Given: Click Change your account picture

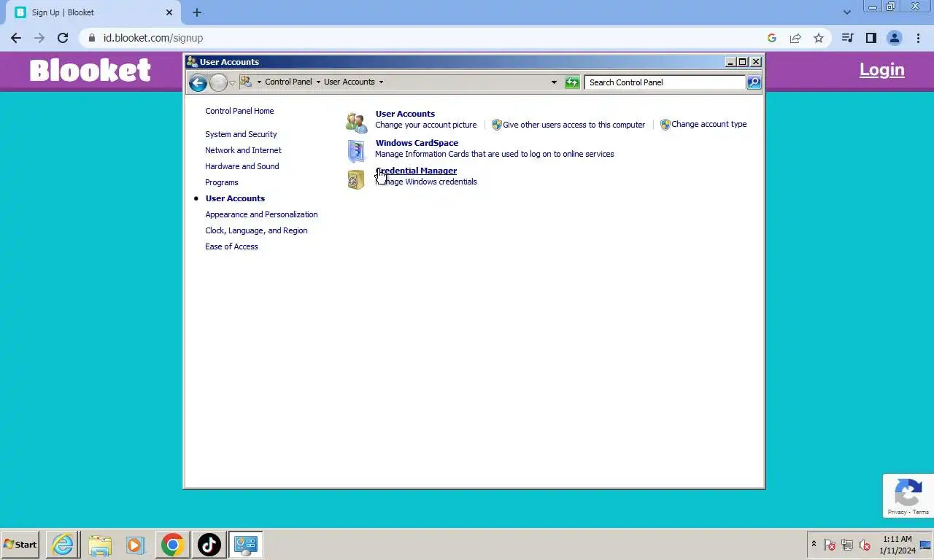Looking at the screenshot, I should point(426,125).
